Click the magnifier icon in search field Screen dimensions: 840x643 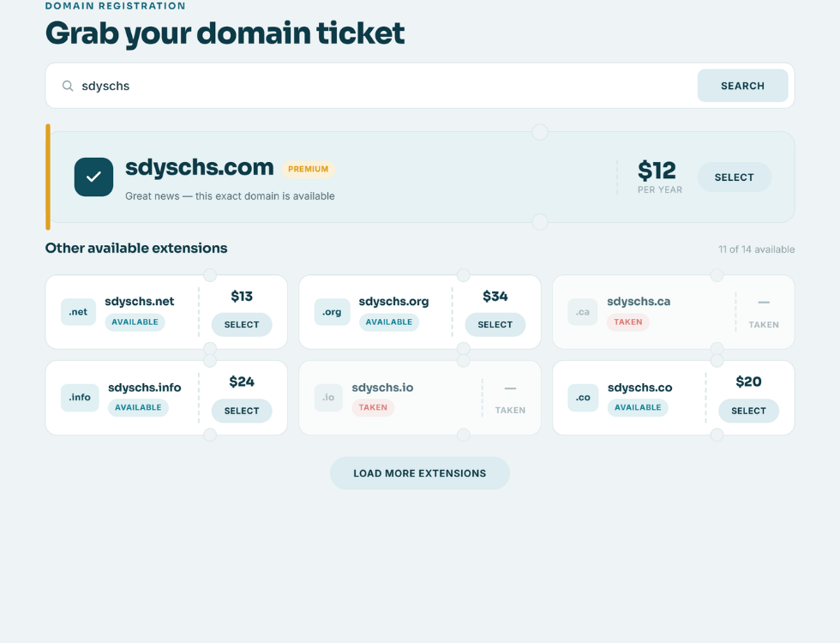pyautogui.click(x=68, y=86)
